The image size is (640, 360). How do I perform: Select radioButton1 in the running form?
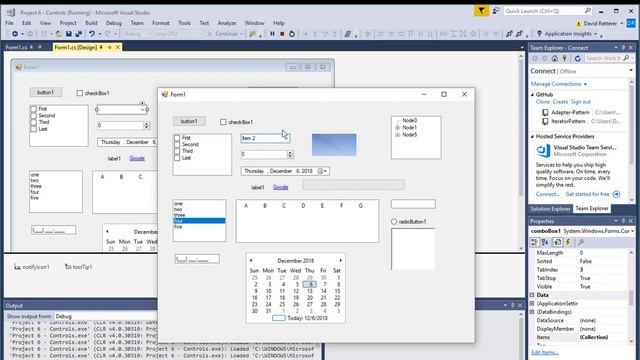394,222
